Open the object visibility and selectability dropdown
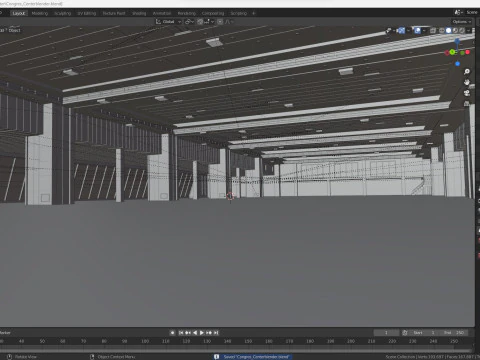The width and height of the screenshot is (480, 360). click(390, 31)
